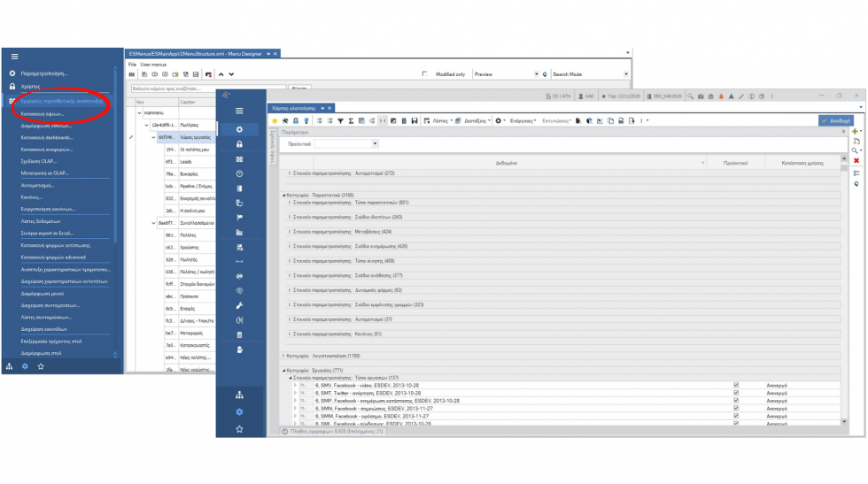
Task: Open hamburger menu in front window sidebar
Action: pos(239,111)
